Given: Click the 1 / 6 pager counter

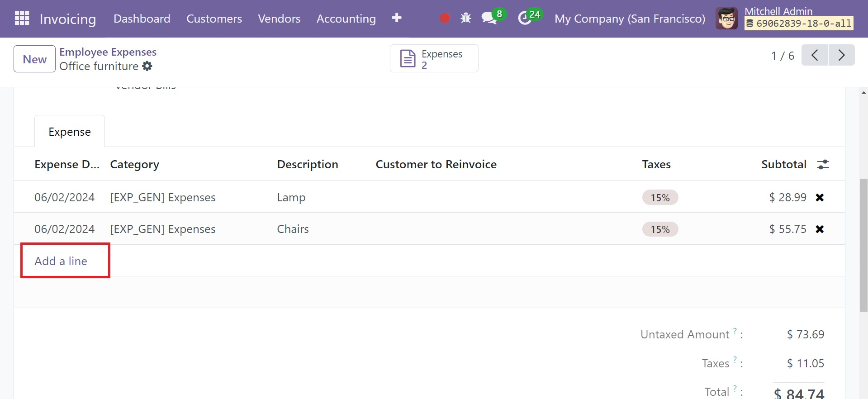Looking at the screenshot, I should click(783, 56).
